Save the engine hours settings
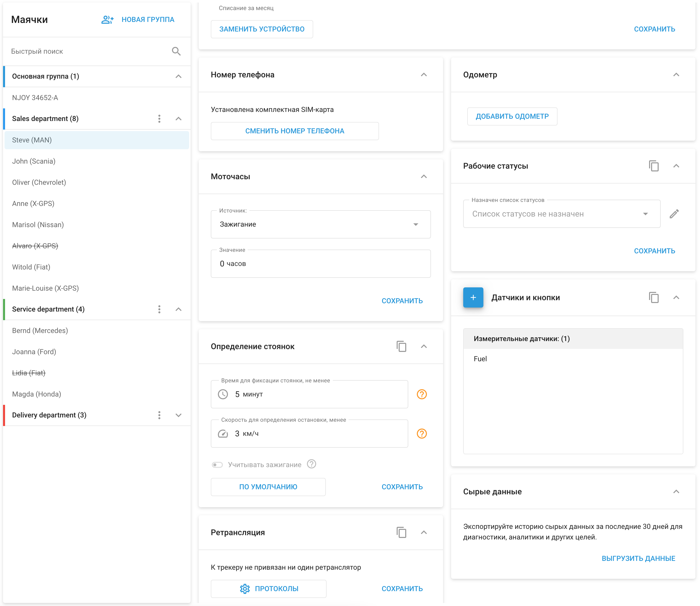Viewport: 700px width, 606px height. pos(402,301)
